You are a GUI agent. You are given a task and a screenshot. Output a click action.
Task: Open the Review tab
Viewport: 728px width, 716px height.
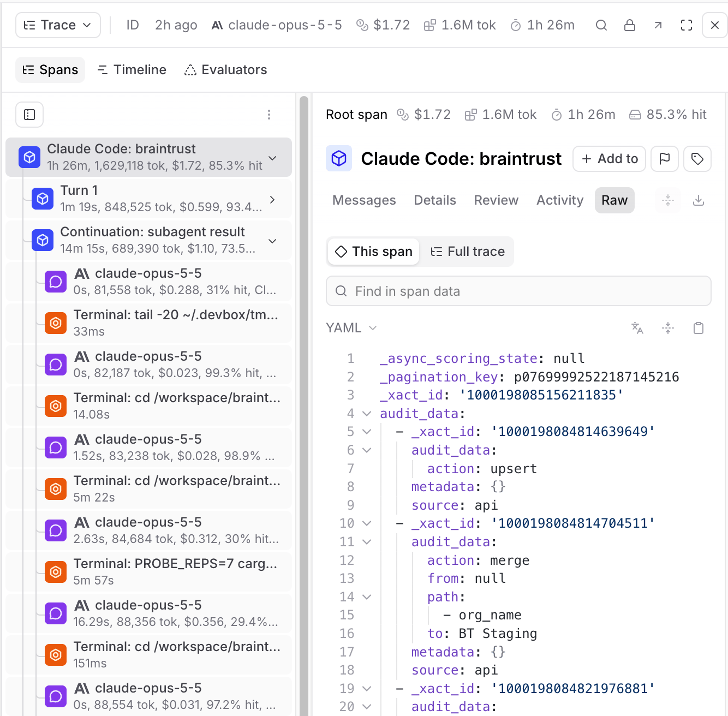click(x=496, y=200)
